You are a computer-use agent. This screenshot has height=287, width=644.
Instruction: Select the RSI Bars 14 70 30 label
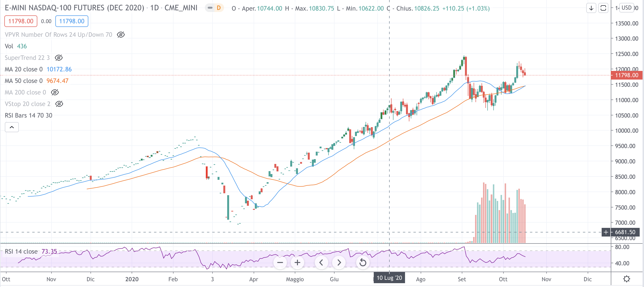[28, 115]
